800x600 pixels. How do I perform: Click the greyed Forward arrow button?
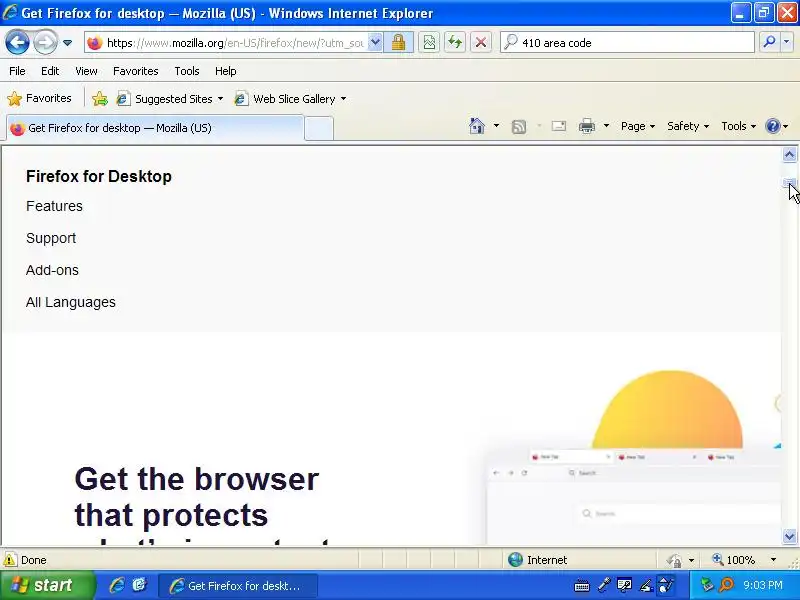pos(45,42)
